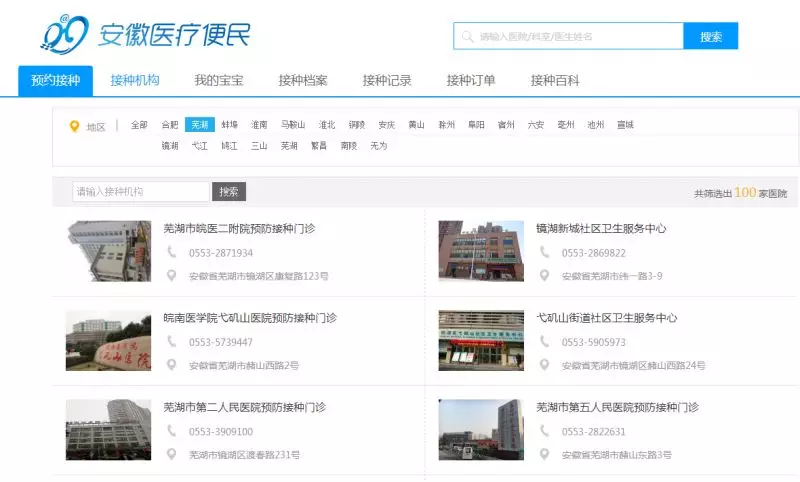Switch to the 我的宝宝 tab
This screenshot has height=482, width=800.
tap(219, 81)
